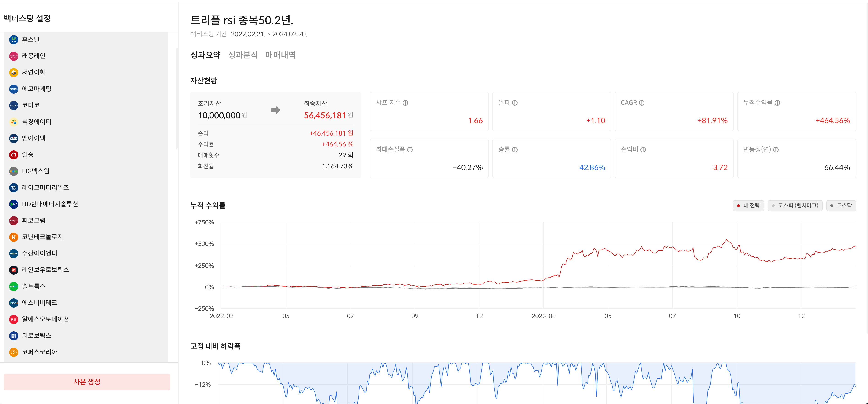This screenshot has height=404, width=868.
Task: Toggle the 내 전략 chart series
Action: click(x=748, y=206)
